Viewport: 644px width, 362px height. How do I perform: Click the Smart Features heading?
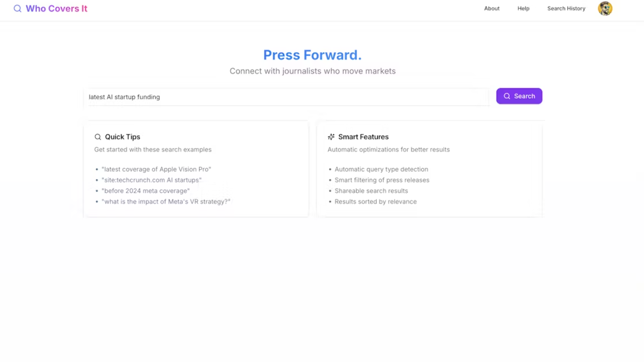coord(363,137)
